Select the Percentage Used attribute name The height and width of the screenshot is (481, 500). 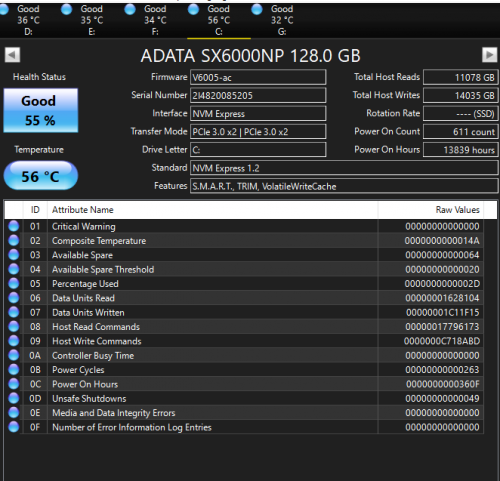(85, 284)
